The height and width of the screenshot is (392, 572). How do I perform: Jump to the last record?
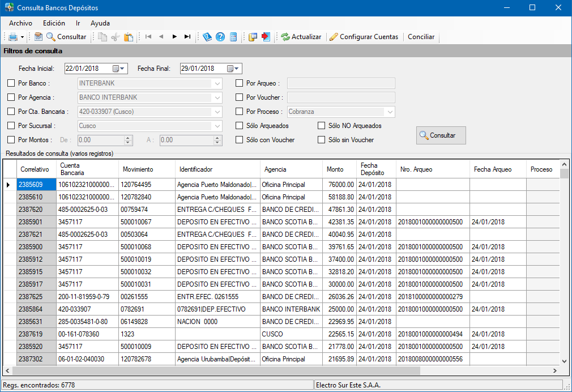tap(187, 37)
